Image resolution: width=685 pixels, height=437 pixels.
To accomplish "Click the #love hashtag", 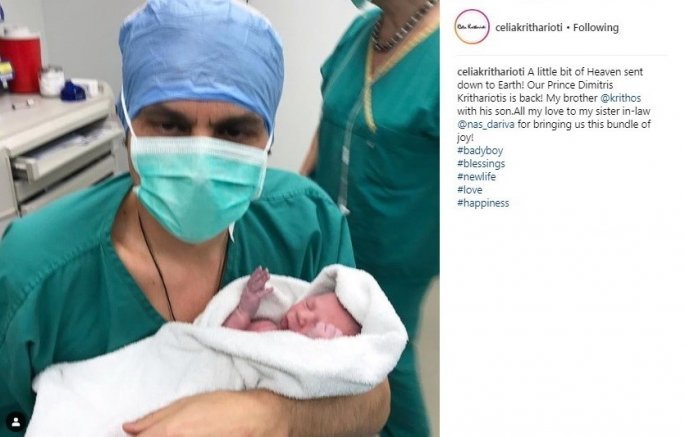I will click(470, 190).
